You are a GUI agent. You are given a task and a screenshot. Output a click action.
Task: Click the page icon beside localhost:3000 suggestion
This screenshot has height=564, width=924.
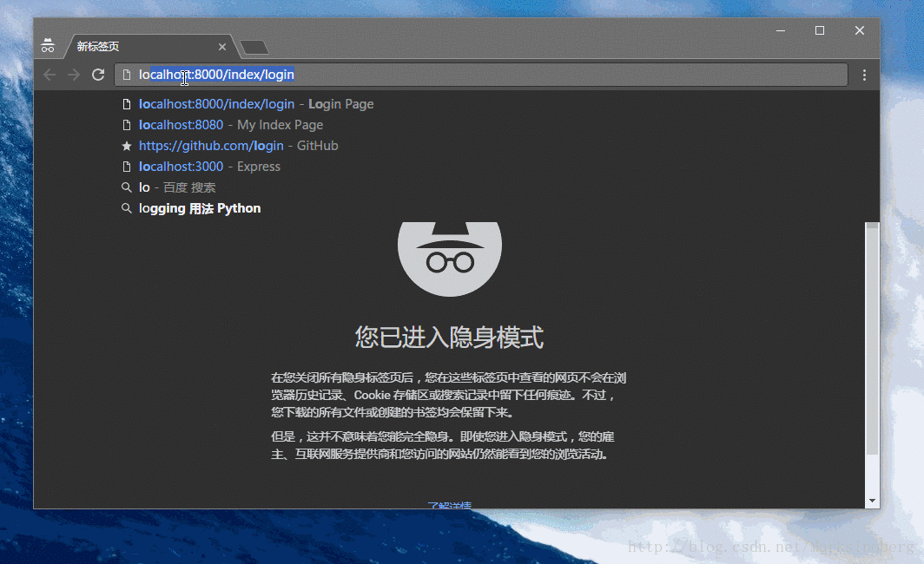[126, 167]
